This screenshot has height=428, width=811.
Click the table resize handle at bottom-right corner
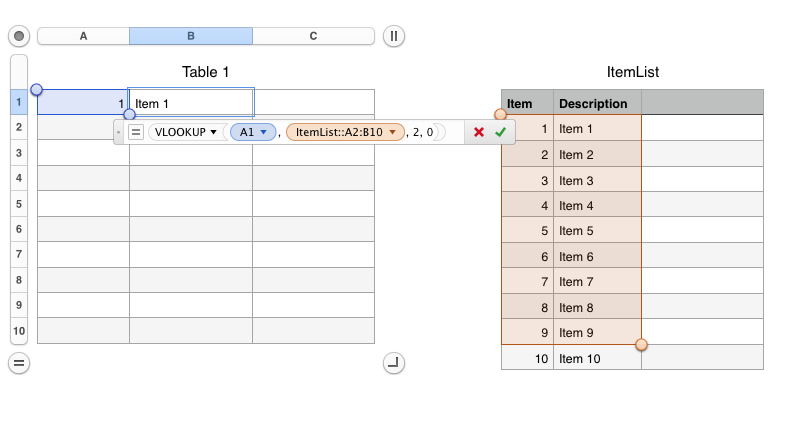394,363
